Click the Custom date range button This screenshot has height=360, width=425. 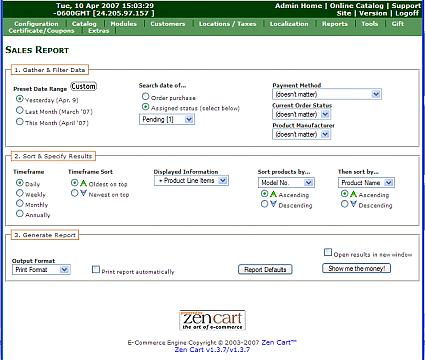pos(83,86)
